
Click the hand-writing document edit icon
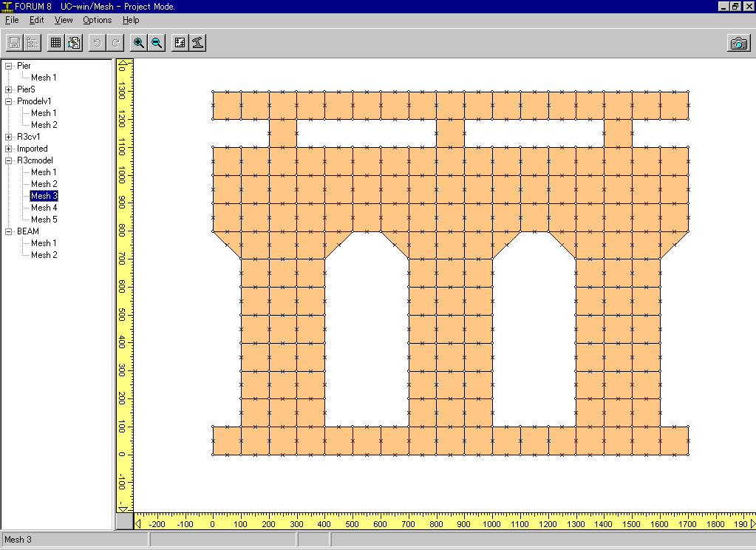(74, 43)
